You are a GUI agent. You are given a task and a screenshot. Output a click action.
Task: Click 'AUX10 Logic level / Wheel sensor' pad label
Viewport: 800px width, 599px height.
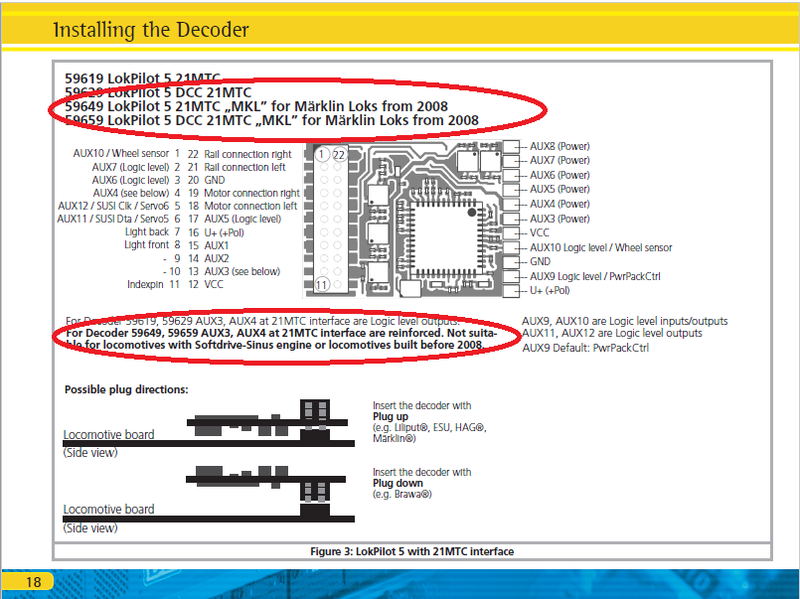pos(601,247)
